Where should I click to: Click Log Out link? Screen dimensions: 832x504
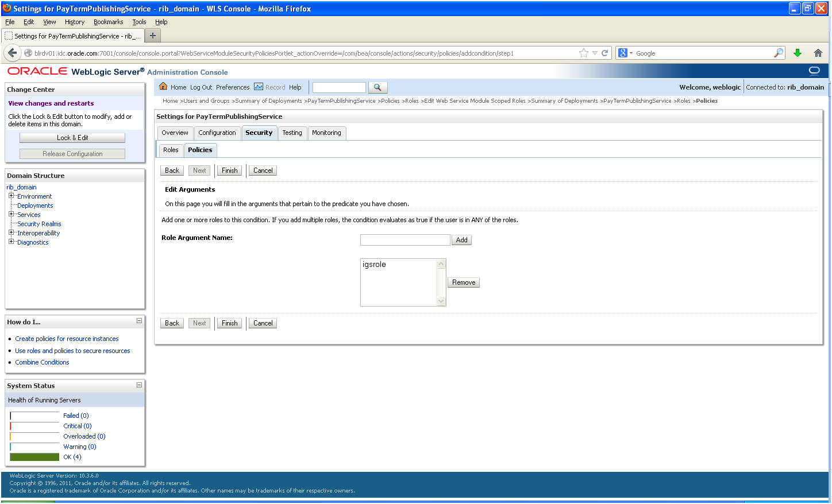click(201, 87)
